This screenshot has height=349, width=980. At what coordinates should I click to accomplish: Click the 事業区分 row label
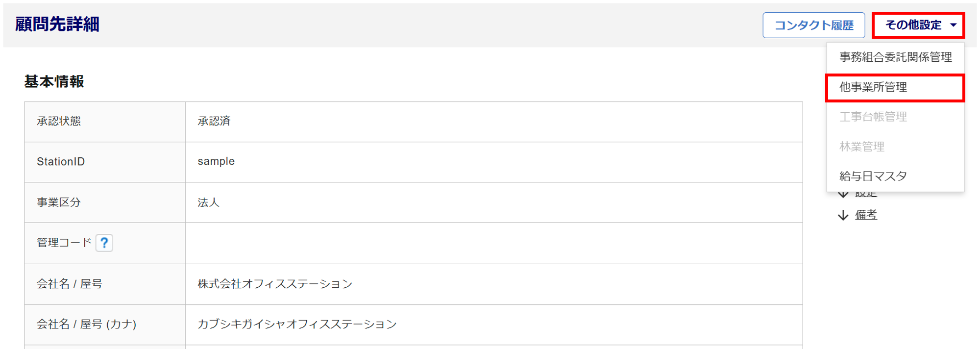(59, 202)
